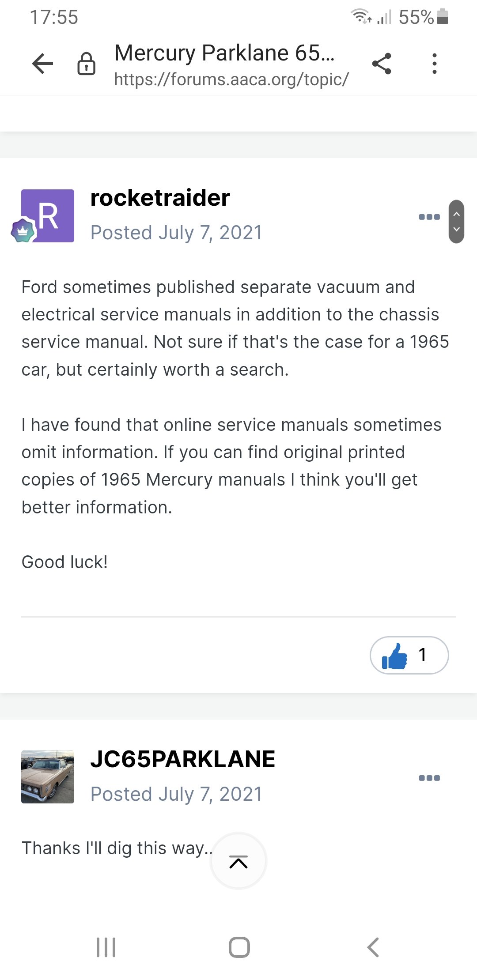Open rocketraider post options ellipsis menu

point(429,217)
